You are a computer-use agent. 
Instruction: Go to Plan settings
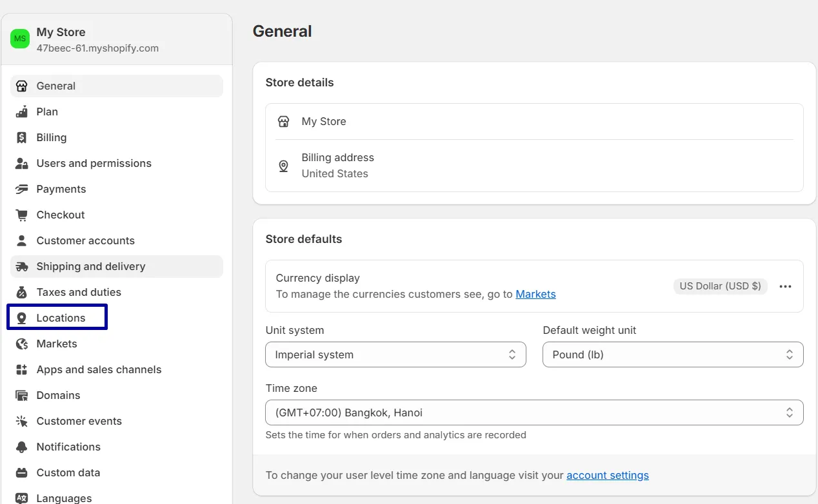pyautogui.click(x=117, y=111)
